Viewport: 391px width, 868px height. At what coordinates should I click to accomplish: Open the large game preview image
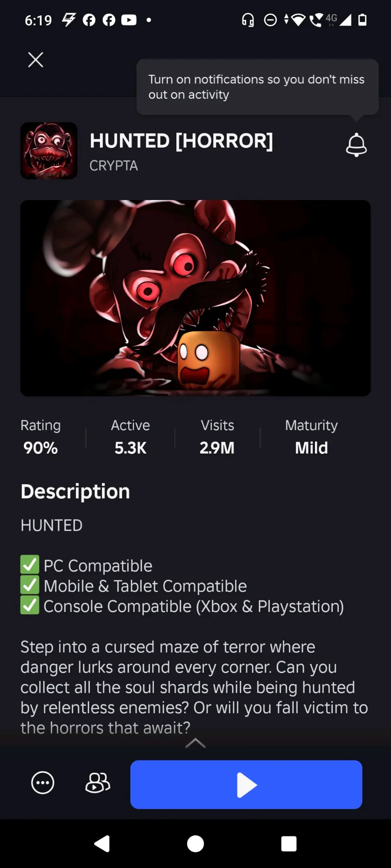click(195, 298)
